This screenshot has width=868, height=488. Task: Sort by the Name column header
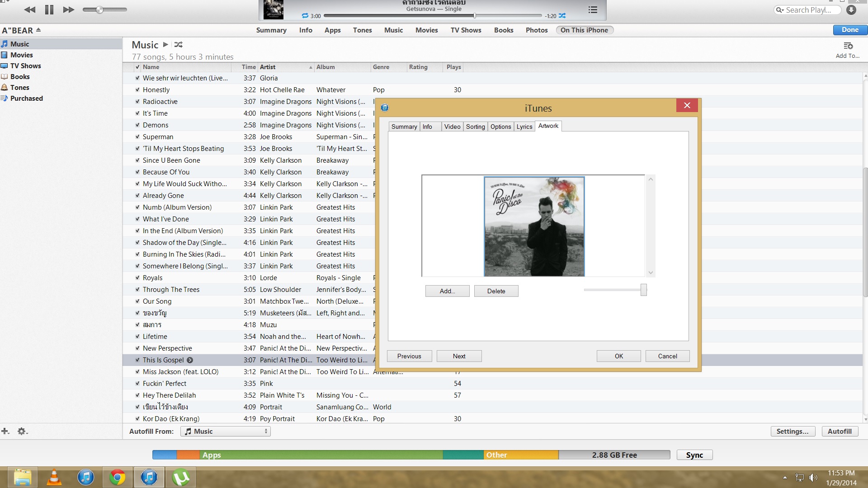tap(186, 67)
